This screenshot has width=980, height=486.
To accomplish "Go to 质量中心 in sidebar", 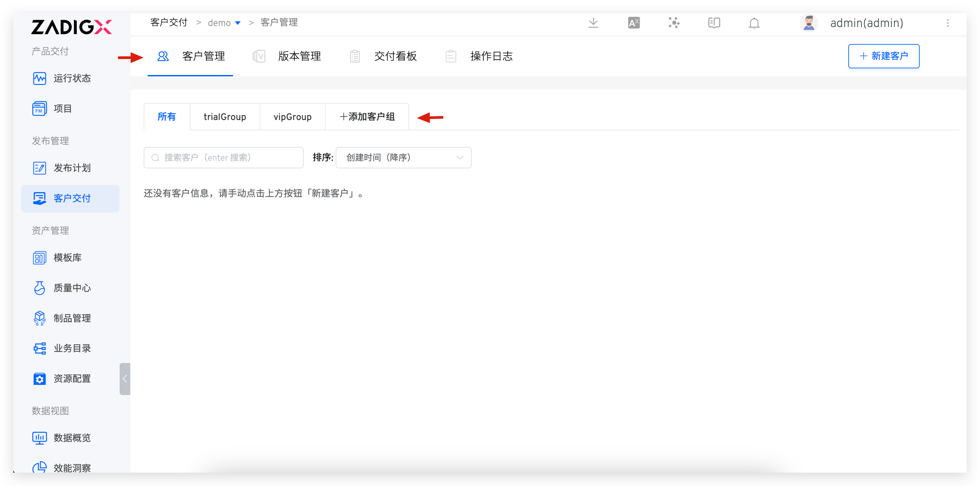I will 72,288.
